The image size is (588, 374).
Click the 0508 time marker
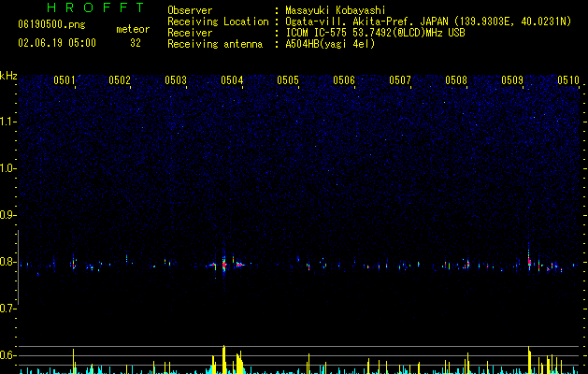click(x=456, y=80)
